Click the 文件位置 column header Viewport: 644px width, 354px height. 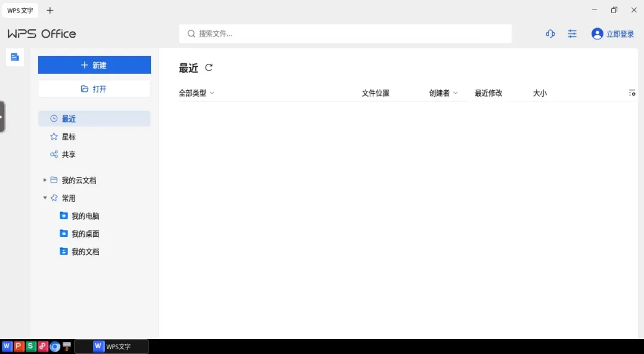tap(376, 93)
